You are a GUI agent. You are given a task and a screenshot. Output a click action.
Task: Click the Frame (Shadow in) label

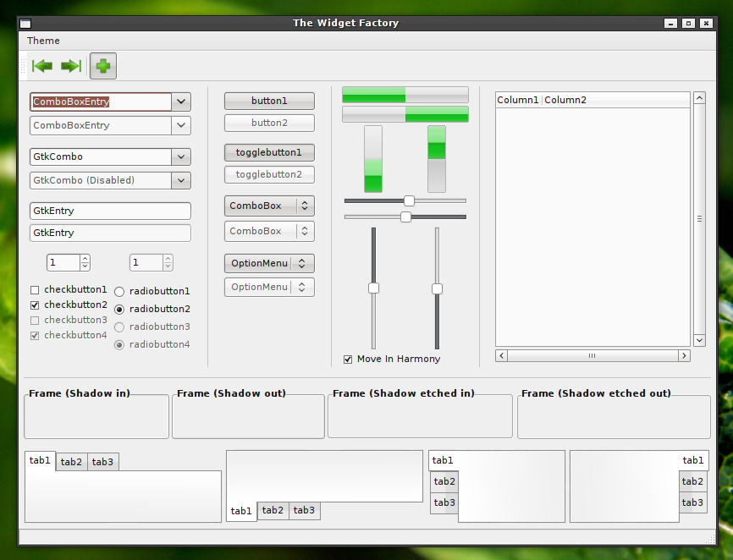coord(80,393)
